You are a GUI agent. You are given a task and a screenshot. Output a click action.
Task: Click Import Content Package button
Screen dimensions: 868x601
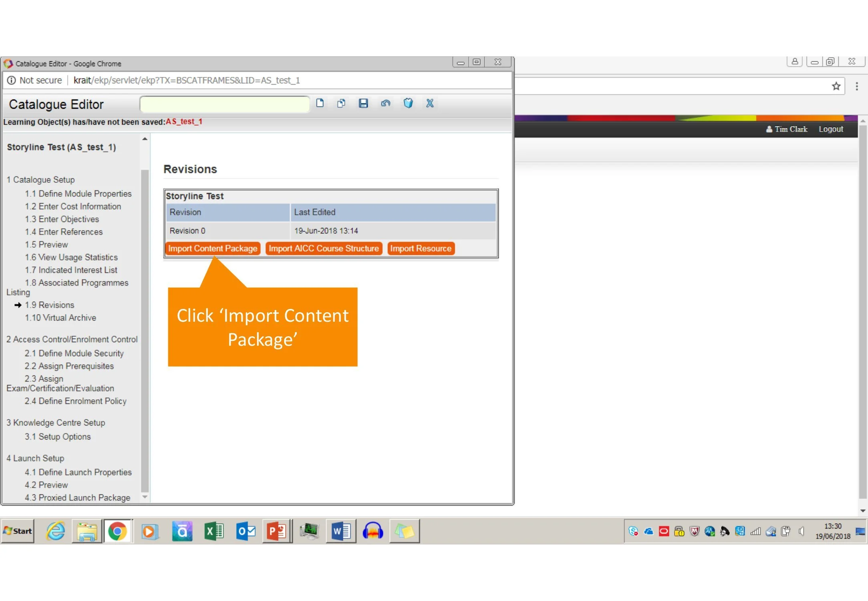[x=213, y=248]
